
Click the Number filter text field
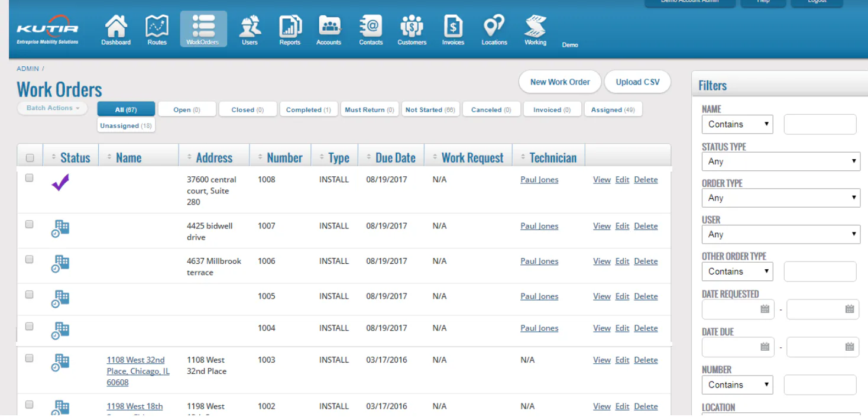(x=820, y=385)
